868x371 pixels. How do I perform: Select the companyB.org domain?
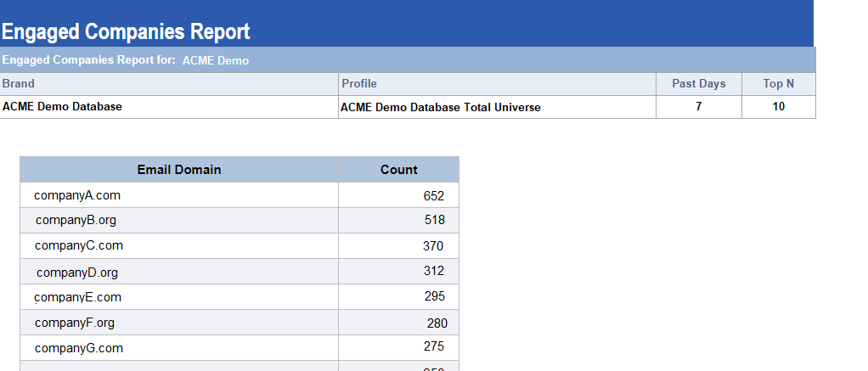coord(76,221)
